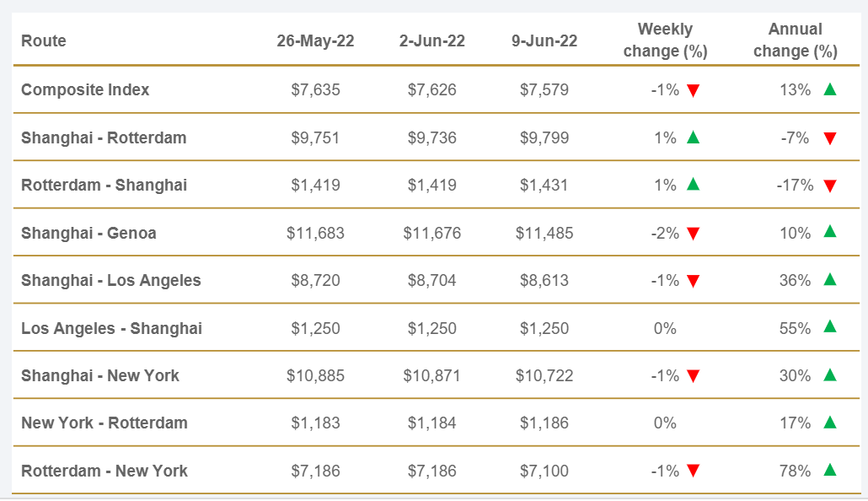Click the Route column header

pyautogui.click(x=44, y=40)
